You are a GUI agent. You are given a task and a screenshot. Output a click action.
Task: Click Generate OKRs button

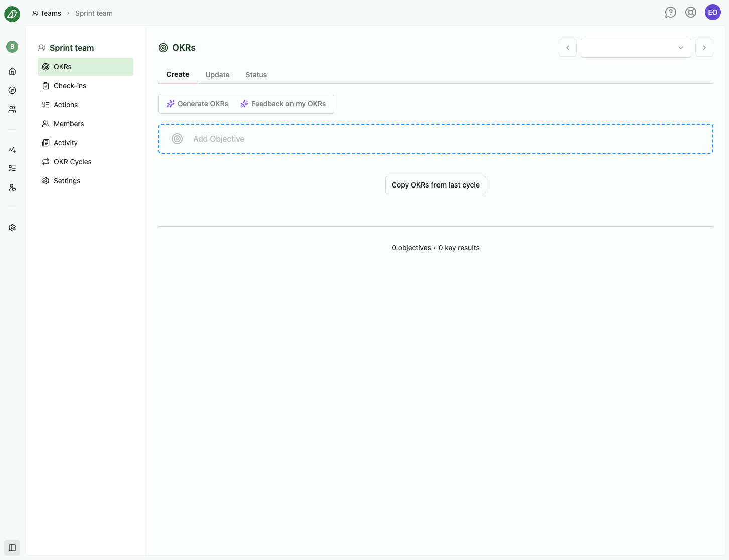point(197,104)
